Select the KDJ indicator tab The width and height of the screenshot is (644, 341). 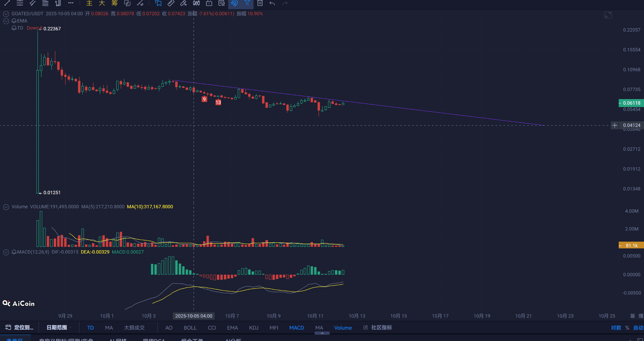pyautogui.click(x=253, y=328)
